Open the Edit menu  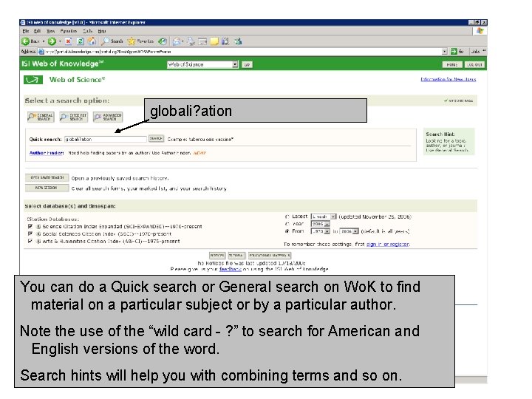click(x=37, y=31)
